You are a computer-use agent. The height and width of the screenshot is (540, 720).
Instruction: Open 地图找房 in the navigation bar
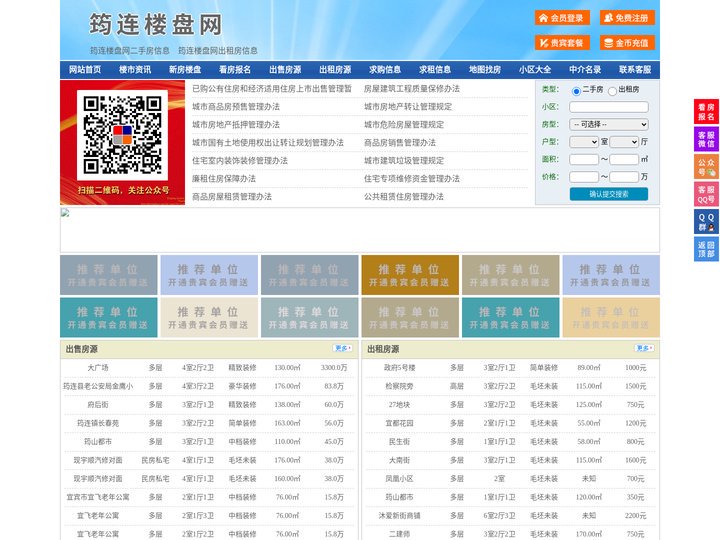click(x=485, y=69)
